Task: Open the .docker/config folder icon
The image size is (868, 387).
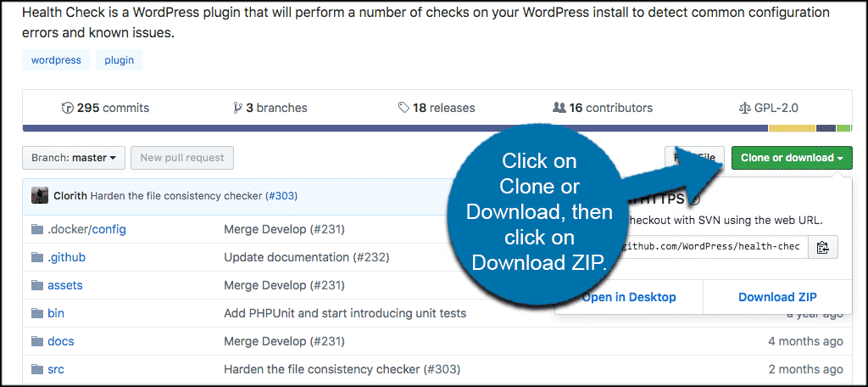Action: click(x=37, y=229)
